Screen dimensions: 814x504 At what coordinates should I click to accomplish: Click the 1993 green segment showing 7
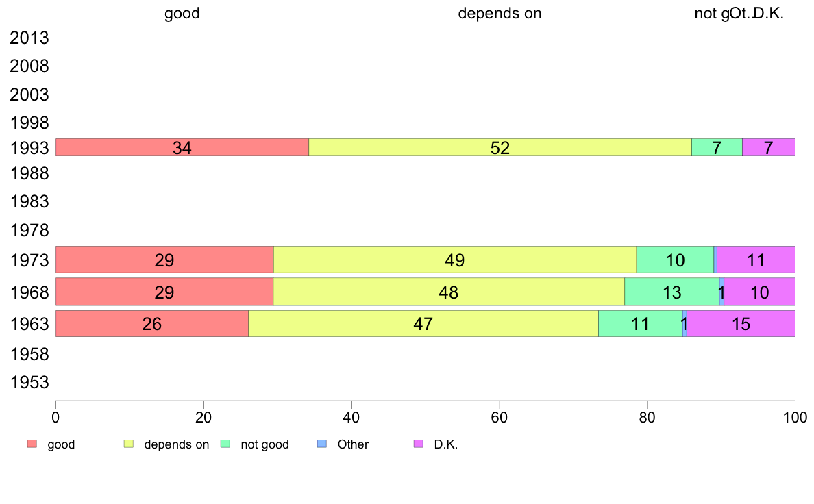tap(717, 147)
